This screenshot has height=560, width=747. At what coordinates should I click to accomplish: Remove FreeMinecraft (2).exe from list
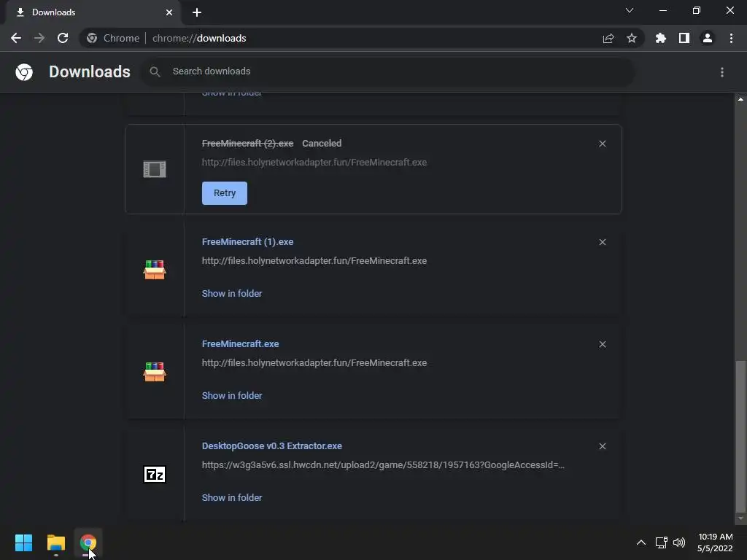click(x=603, y=144)
